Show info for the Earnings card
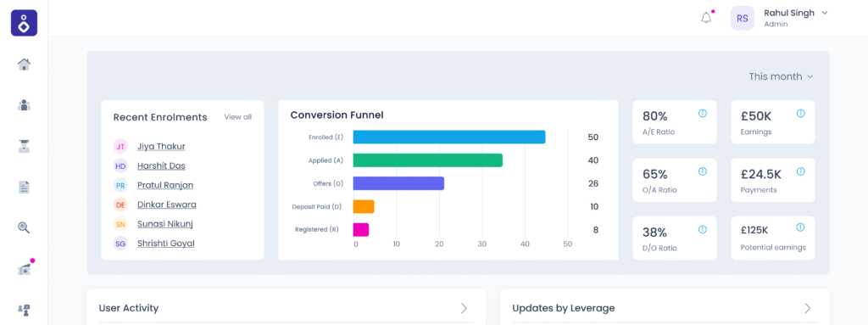 pyautogui.click(x=800, y=113)
